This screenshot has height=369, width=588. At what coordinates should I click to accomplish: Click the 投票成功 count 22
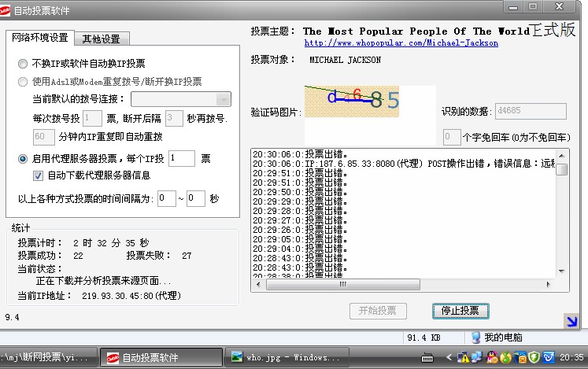pos(78,256)
